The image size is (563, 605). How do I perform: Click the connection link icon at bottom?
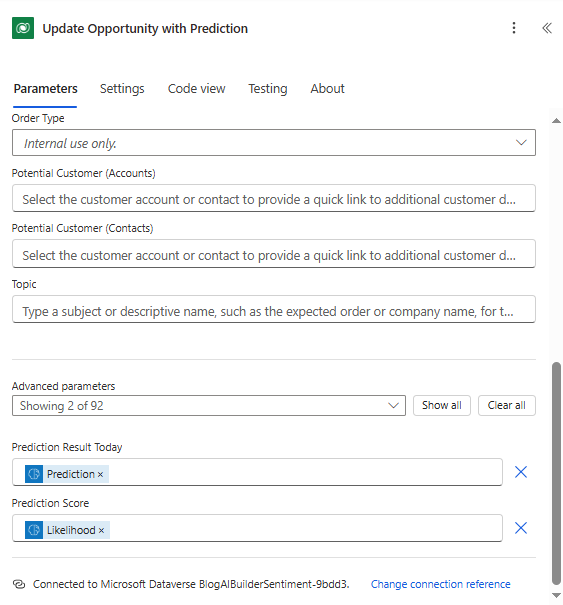[19, 584]
